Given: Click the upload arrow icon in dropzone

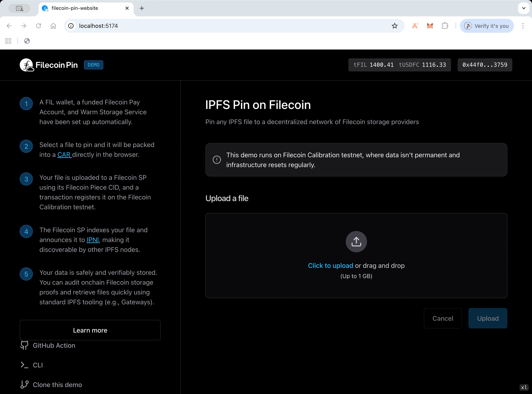Looking at the screenshot, I should 356,242.
